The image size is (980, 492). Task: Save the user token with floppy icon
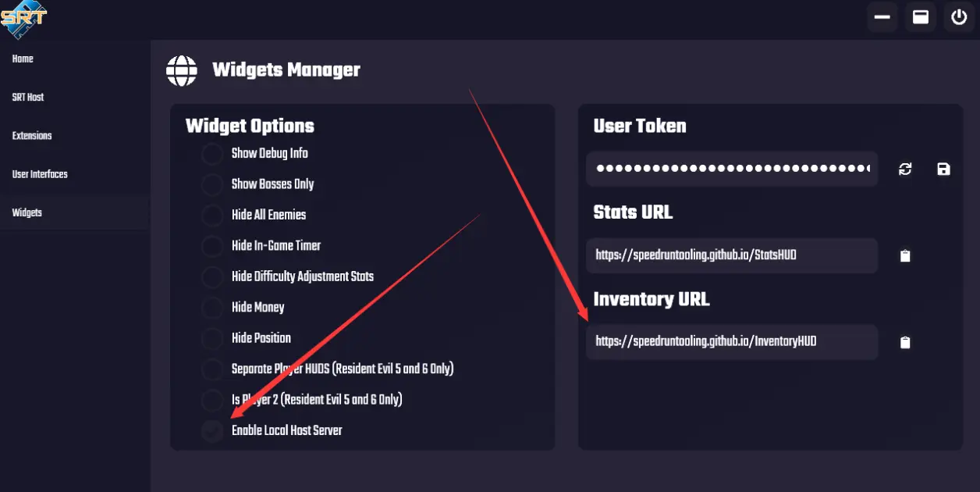(943, 169)
